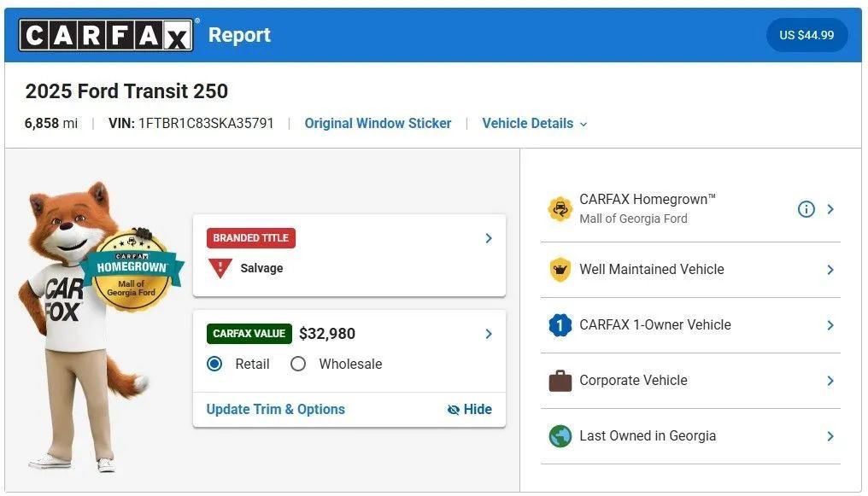This screenshot has height=496, width=868.
Task: Click the Corporate Vehicle text
Action: click(x=633, y=381)
